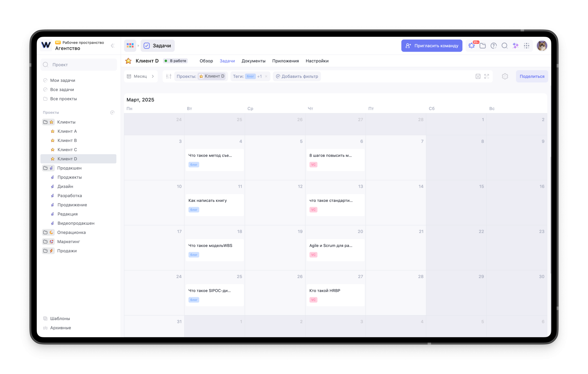This screenshot has height=374, width=588.
Task: Open the В работе status dropdown
Action: coord(175,61)
